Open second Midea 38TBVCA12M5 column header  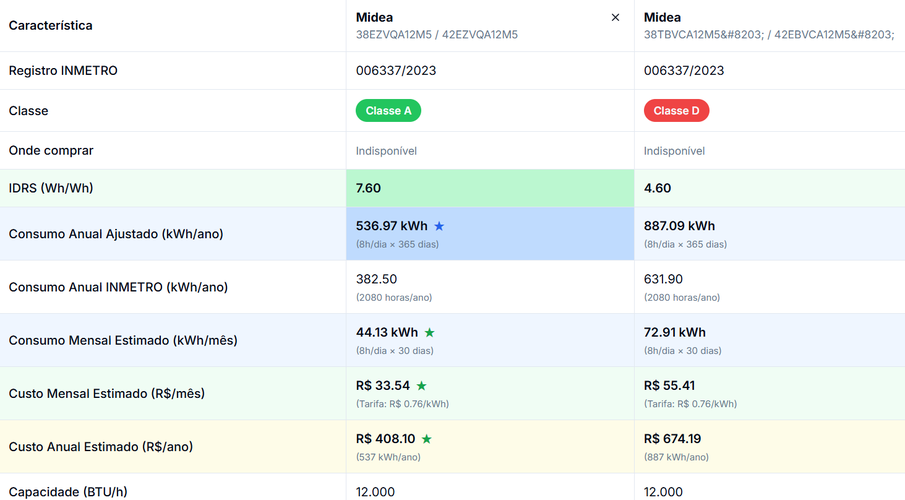click(769, 26)
